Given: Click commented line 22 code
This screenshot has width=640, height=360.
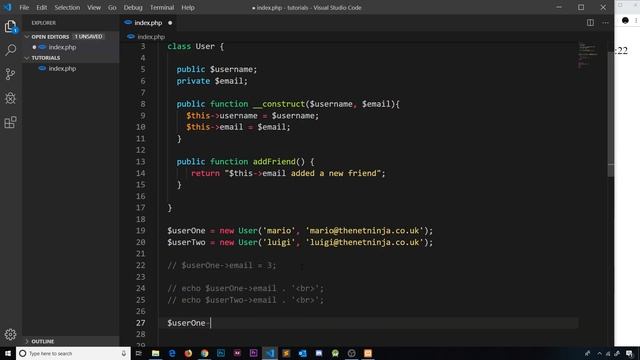Looking at the screenshot, I should [222, 265].
